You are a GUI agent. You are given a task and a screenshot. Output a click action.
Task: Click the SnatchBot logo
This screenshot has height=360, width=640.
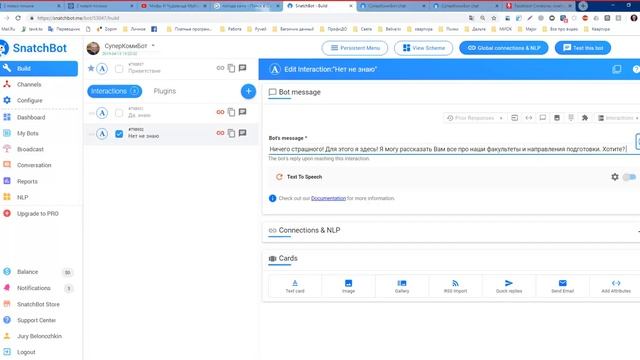pyautogui.click(x=33, y=48)
